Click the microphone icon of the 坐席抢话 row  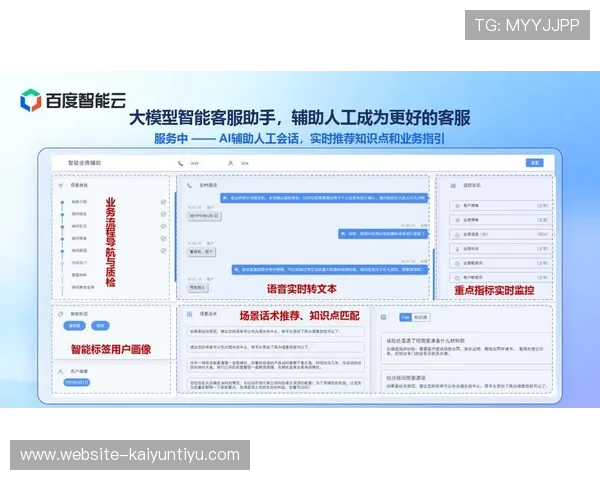457,249
